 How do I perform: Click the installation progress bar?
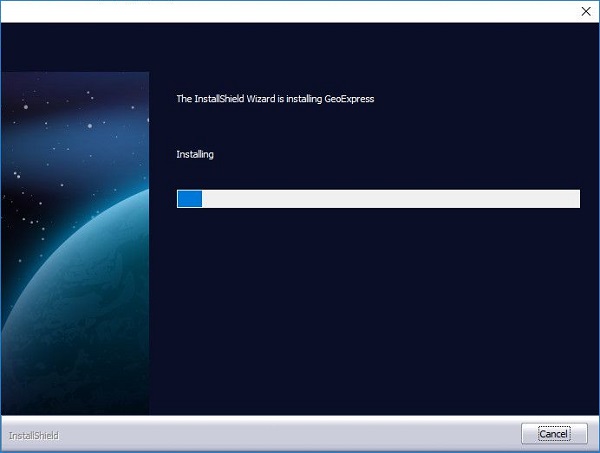click(378, 199)
